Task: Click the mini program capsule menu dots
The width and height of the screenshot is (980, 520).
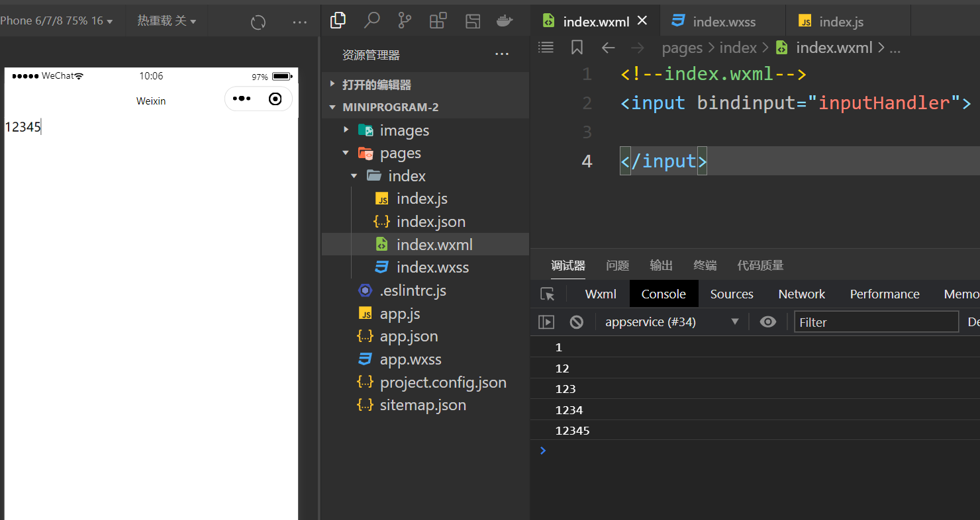Action: (x=242, y=99)
